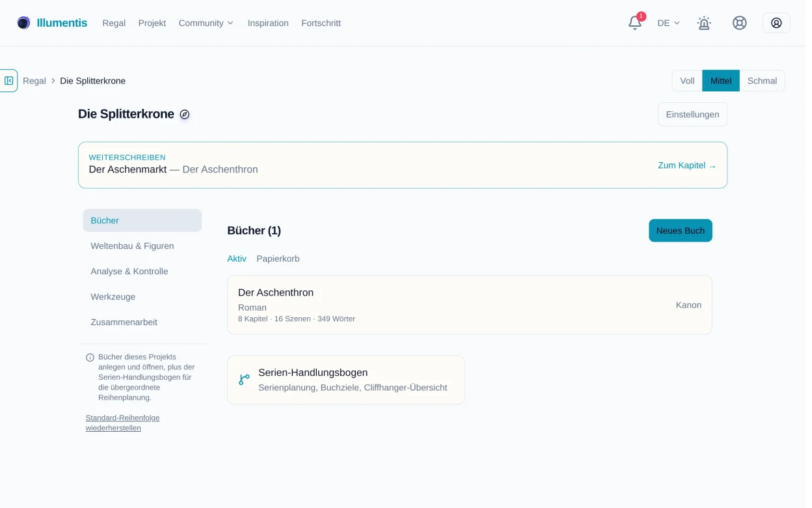
Task: Click Regal in the breadcrumb
Action: pyautogui.click(x=34, y=81)
